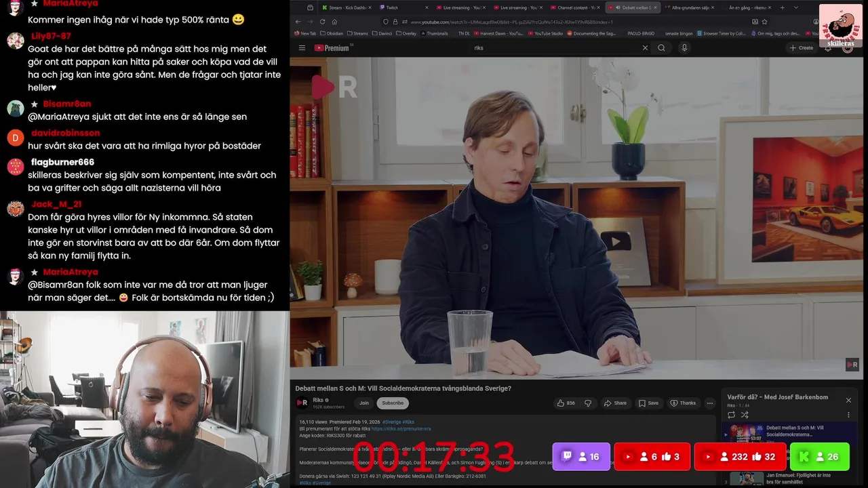
Task: Switch to 'Allra-grundaren sälje' tab
Action: coord(688,7)
